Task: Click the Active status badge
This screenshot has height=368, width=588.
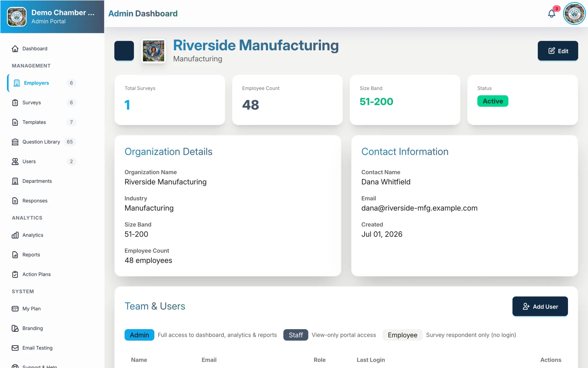Action: pos(493,101)
